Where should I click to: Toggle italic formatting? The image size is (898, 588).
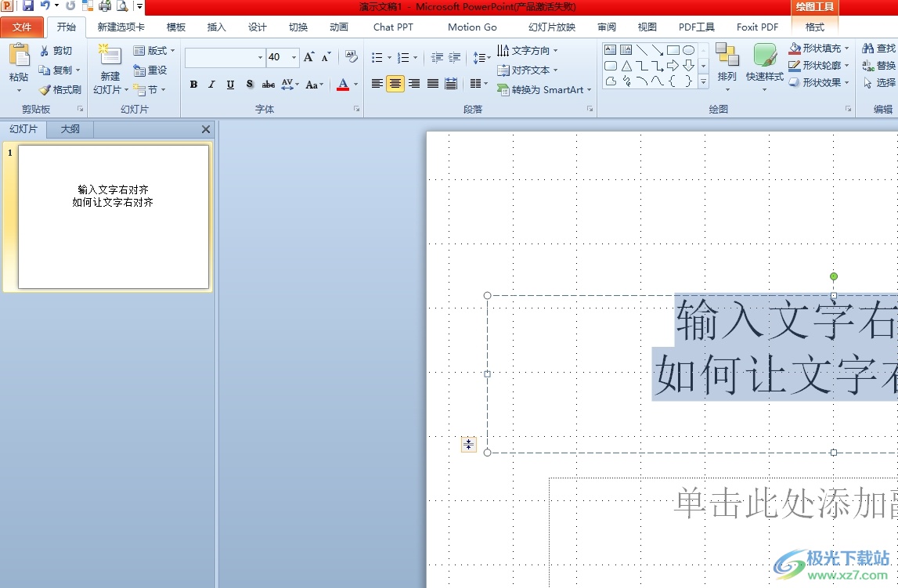211,85
